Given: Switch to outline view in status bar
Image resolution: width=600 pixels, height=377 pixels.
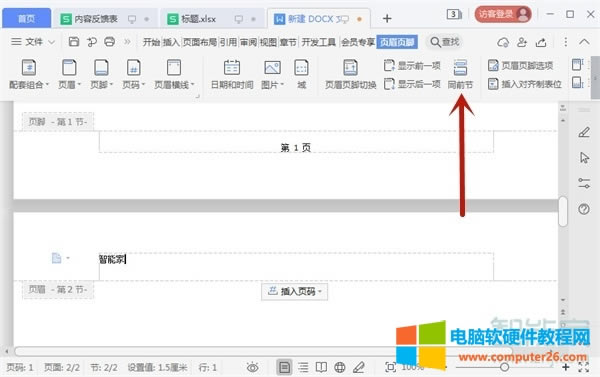Looking at the screenshot, I should click(x=303, y=367).
